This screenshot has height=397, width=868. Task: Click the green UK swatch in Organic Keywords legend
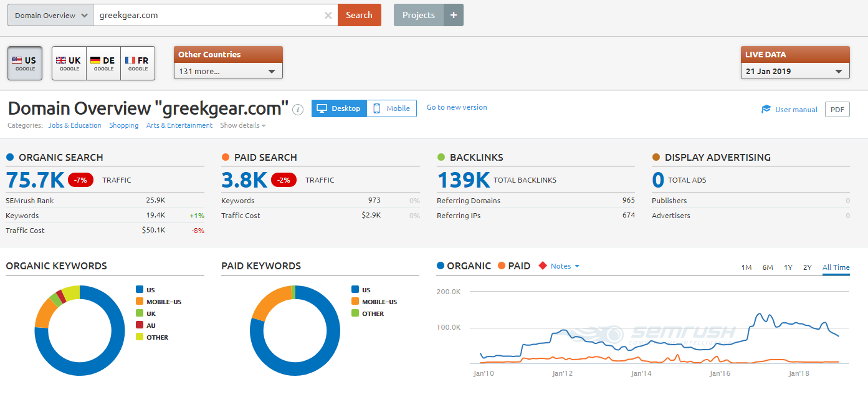point(139,313)
